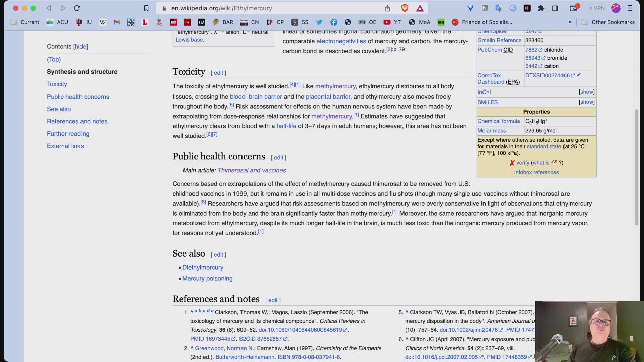Open the Current bookmarks folder
The image size is (644, 362).
[25, 22]
